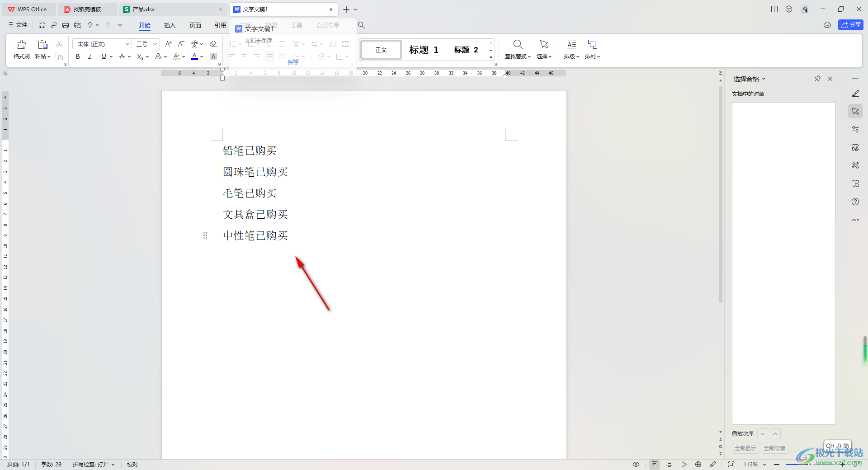Click the Save document icon
Screen dimensions: 868x470
tap(42, 25)
